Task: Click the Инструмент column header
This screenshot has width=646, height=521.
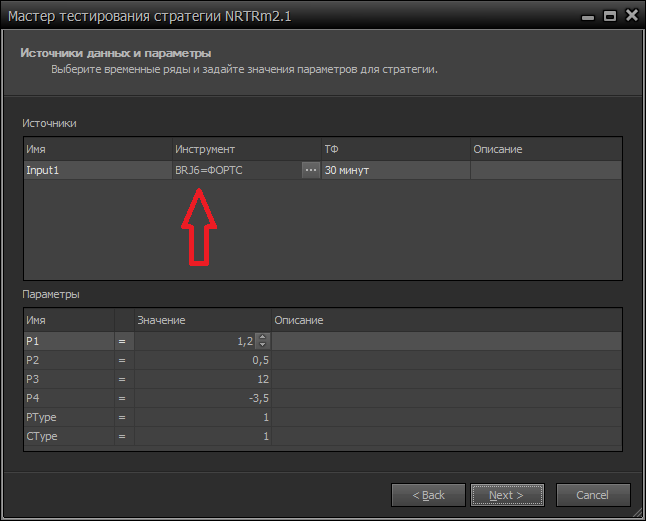Action: coord(246,149)
